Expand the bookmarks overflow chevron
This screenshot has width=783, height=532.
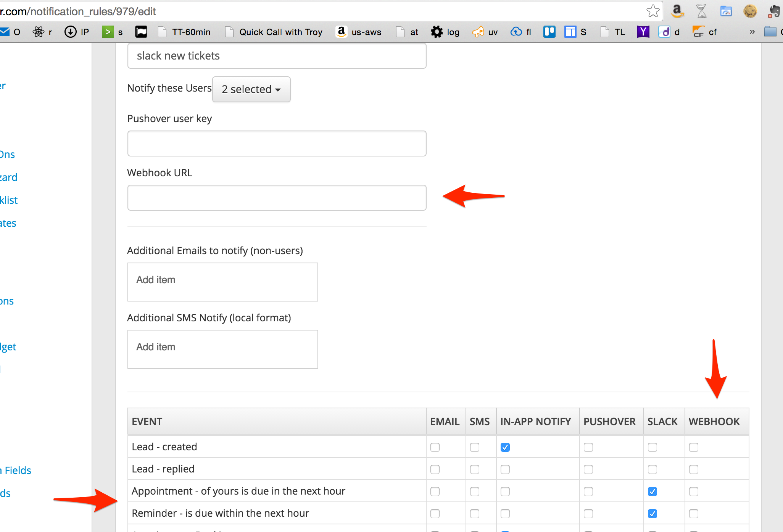pyautogui.click(x=752, y=32)
